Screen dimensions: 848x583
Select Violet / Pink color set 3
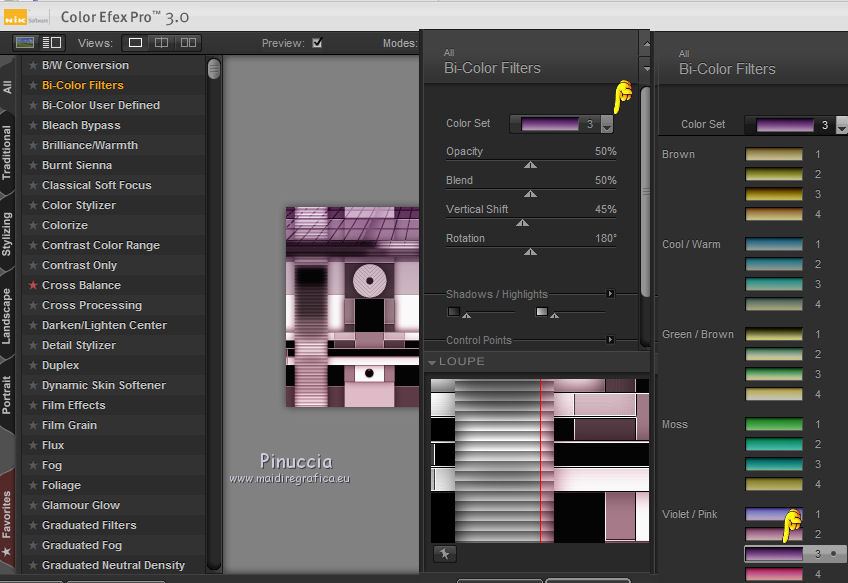click(x=774, y=553)
